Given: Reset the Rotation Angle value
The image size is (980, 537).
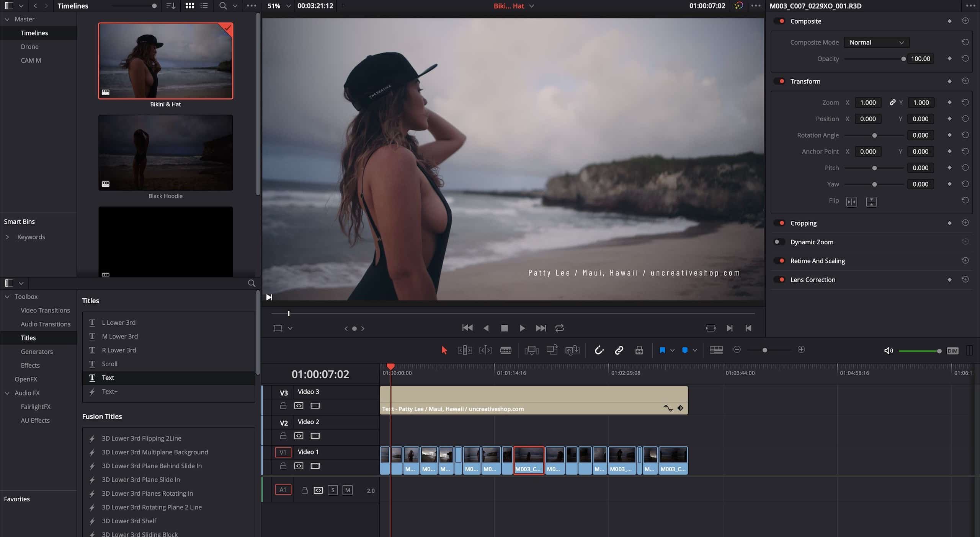Looking at the screenshot, I should (x=965, y=135).
